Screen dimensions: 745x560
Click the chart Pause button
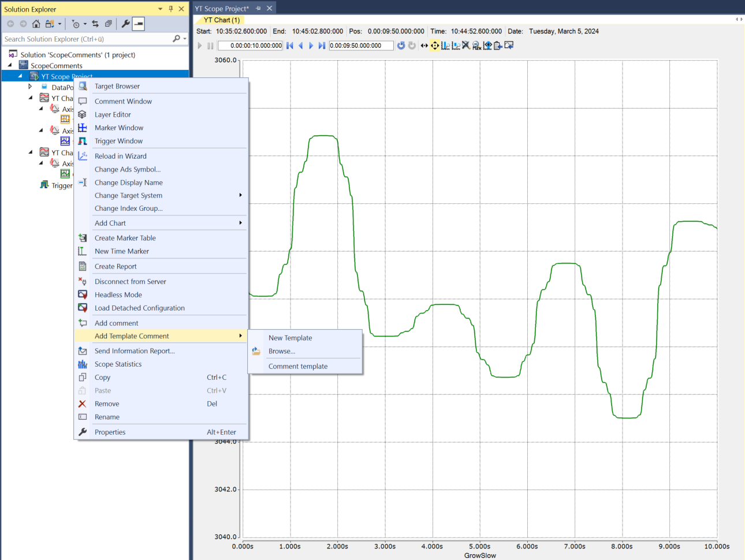tap(210, 46)
